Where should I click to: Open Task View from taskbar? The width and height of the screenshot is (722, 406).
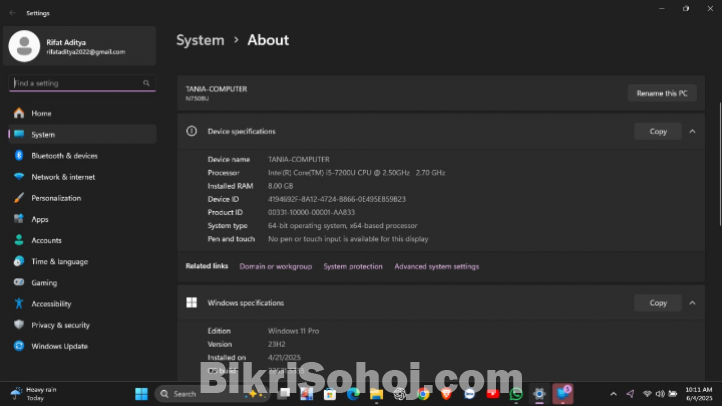point(285,394)
